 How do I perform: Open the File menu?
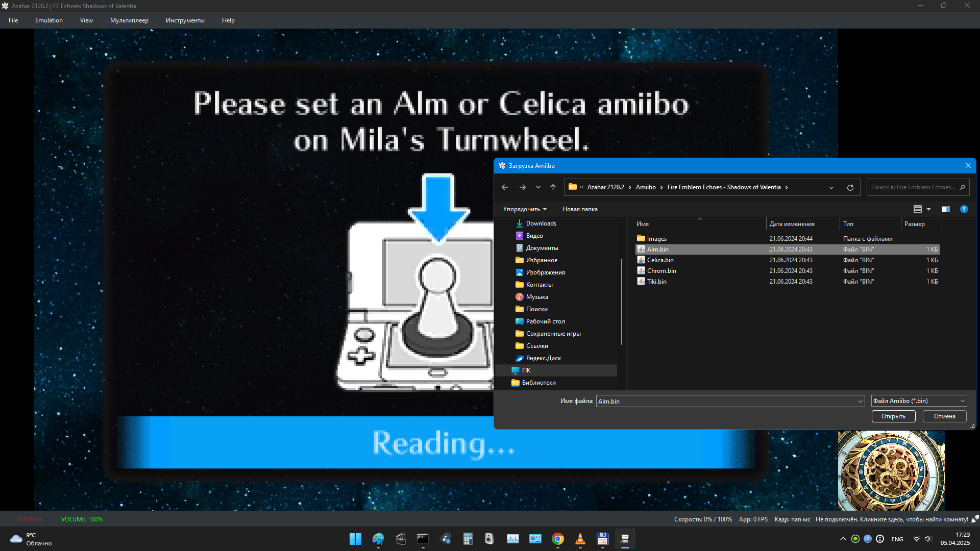(13, 20)
